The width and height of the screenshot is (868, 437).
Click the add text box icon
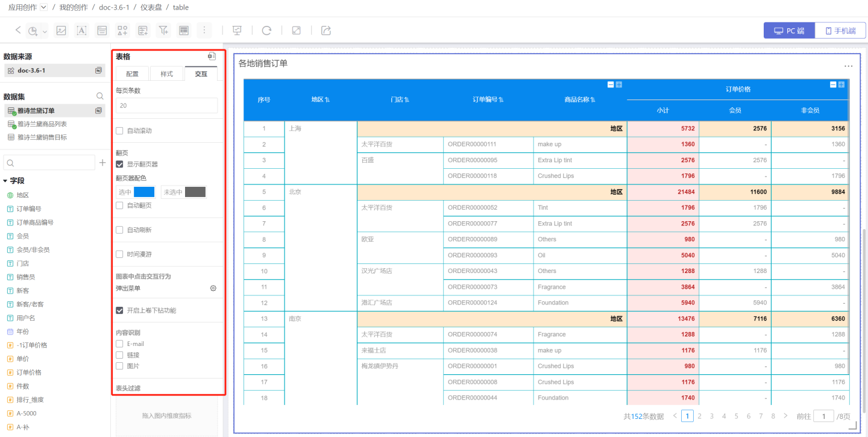click(x=81, y=31)
